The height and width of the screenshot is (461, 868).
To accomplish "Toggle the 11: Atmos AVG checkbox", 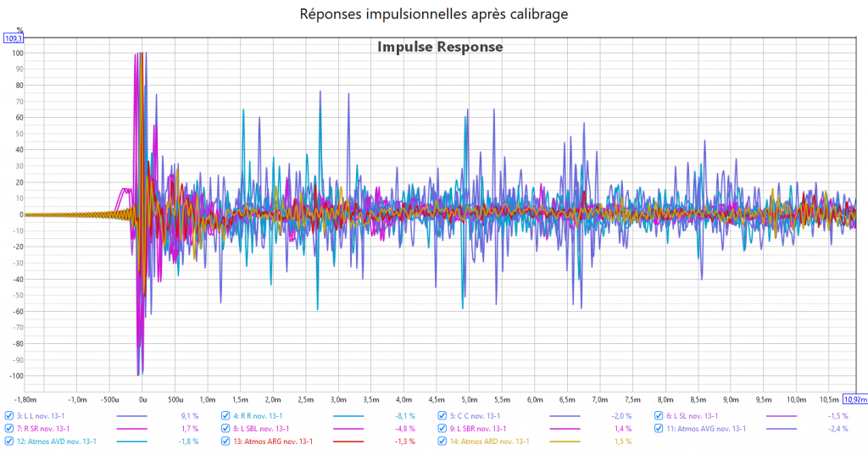I will click(659, 429).
